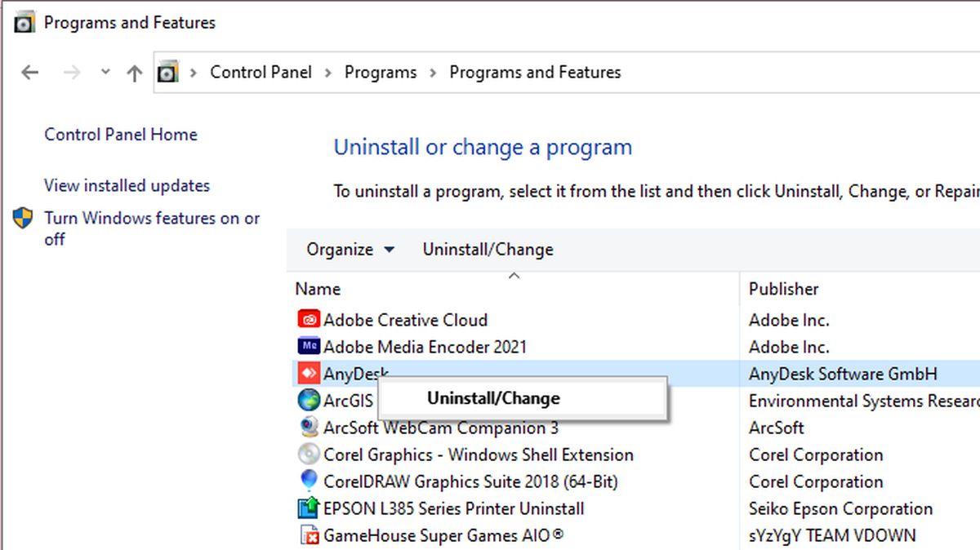This screenshot has height=550, width=980.
Task: Click the Programs breadcrumb in address bar
Action: click(x=381, y=73)
